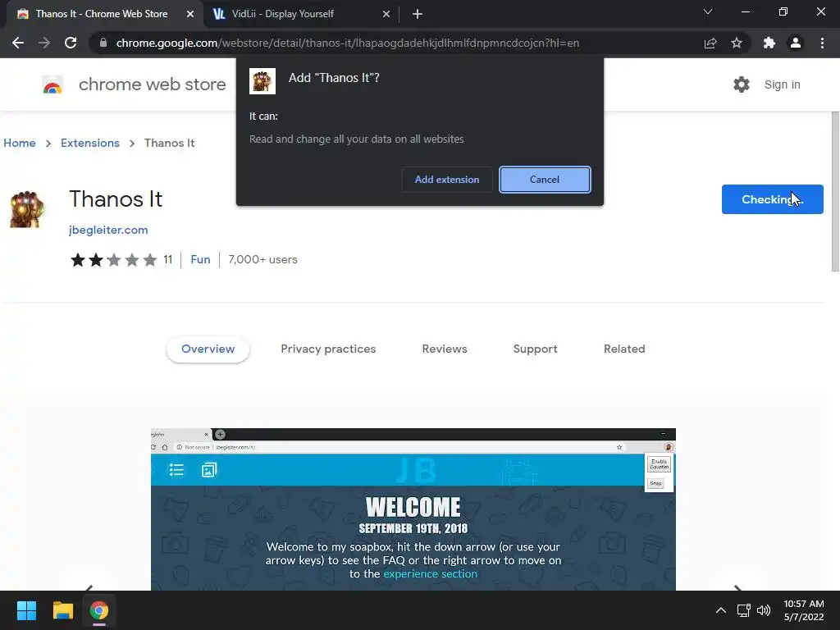Select the Overview tab
840x630 pixels.
tap(208, 349)
